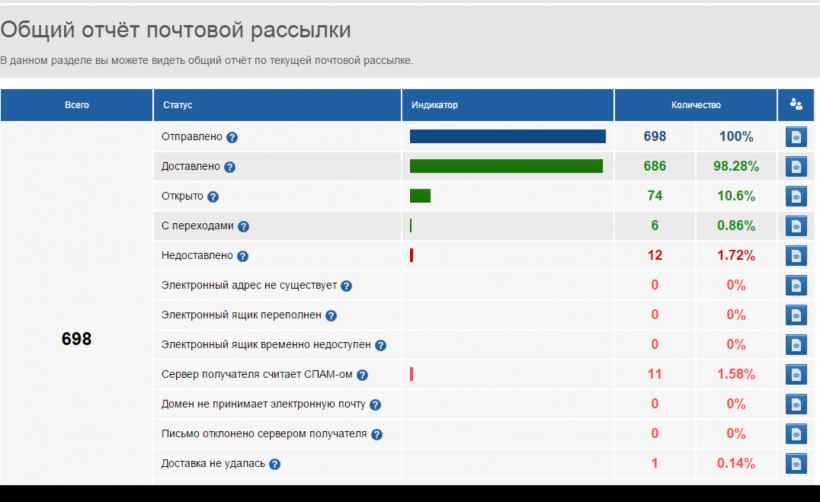Select the С переходами status label
This screenshot has width=820, height=502.
tap(198, 226)
